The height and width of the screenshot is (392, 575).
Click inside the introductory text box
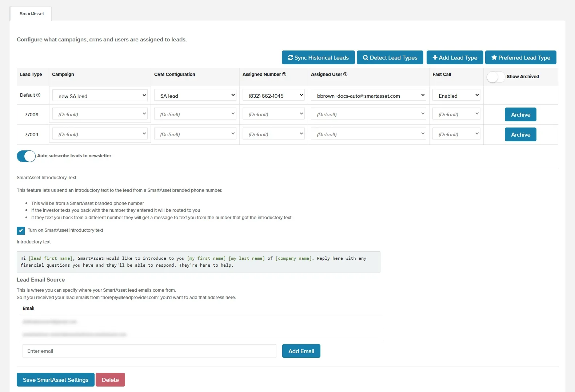[199, 262]
